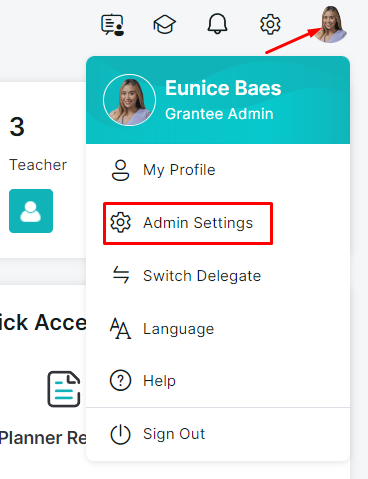The height and width of the screenshot is (479, 368).
Task: Click the Teacher count label
Action: (38, 165)
